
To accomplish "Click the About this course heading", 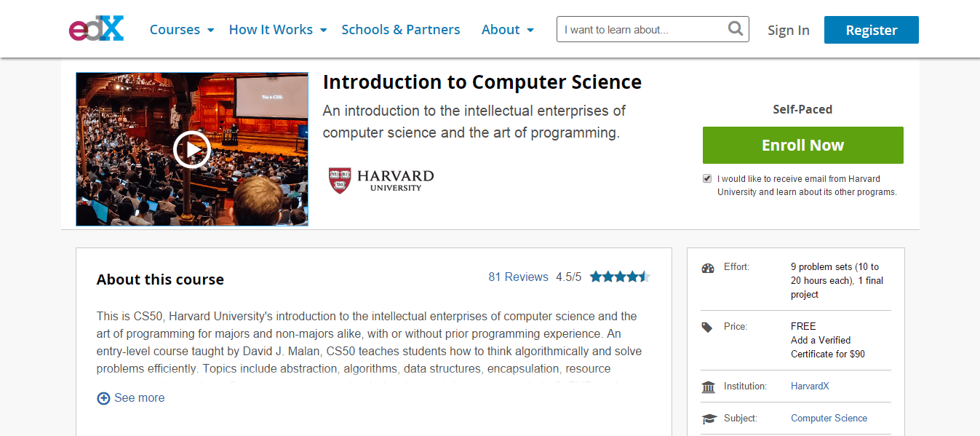I will (x=160, y=280).
